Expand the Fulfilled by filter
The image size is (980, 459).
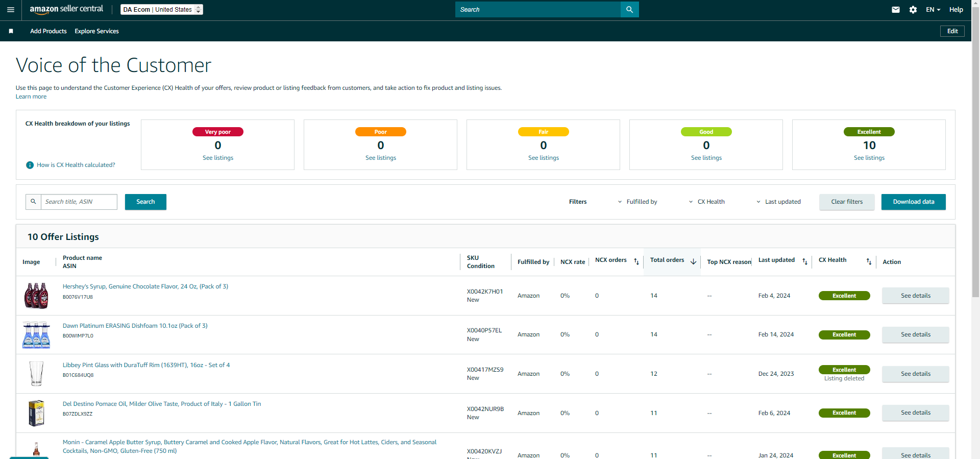pos(638,202)
